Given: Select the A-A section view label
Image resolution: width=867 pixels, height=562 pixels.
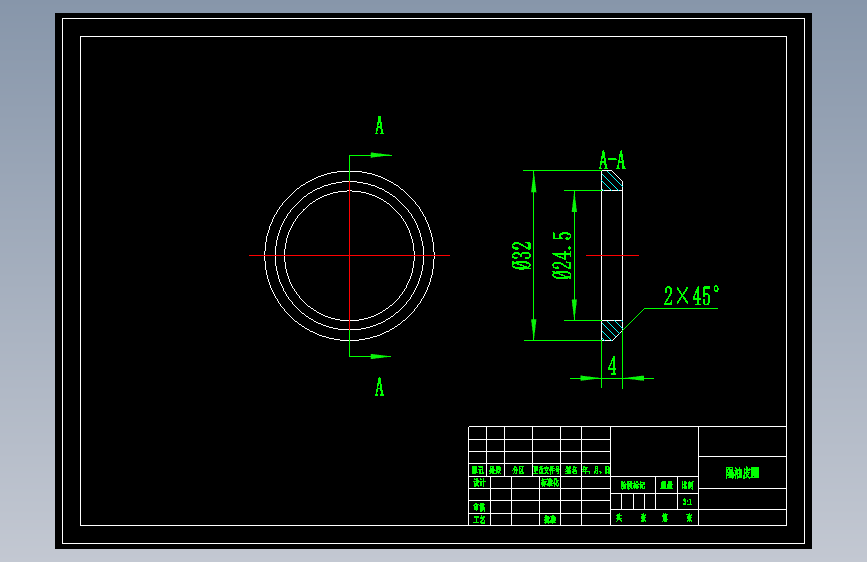Looking at the screenshot, I should pyautogui.click(x=612, y=160).
